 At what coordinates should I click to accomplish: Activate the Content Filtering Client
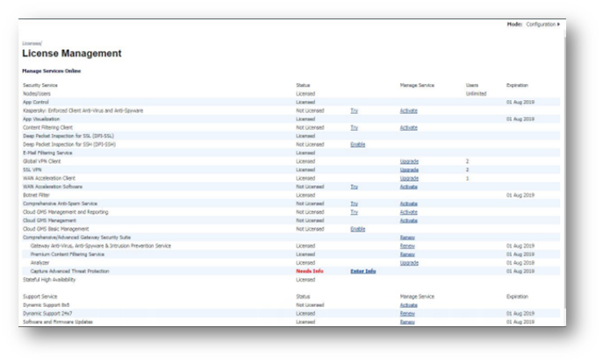(408, 128)
